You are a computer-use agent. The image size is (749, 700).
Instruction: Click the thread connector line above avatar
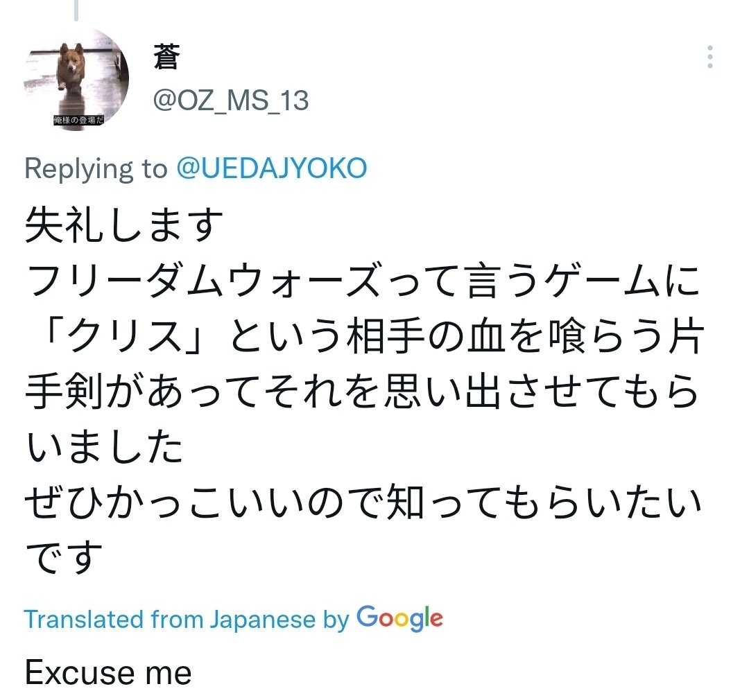click(x=76, y=10)
